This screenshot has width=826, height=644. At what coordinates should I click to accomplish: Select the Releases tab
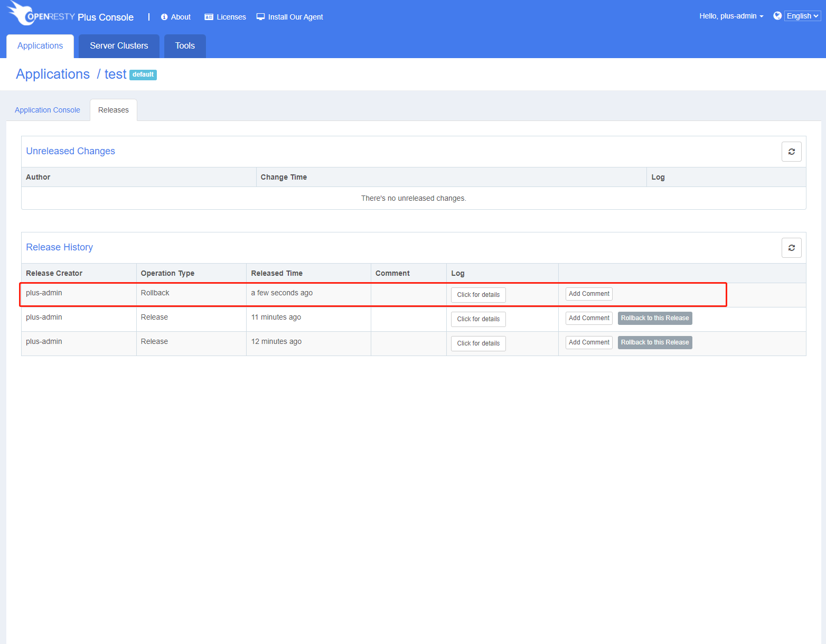(x=114, y=110)
